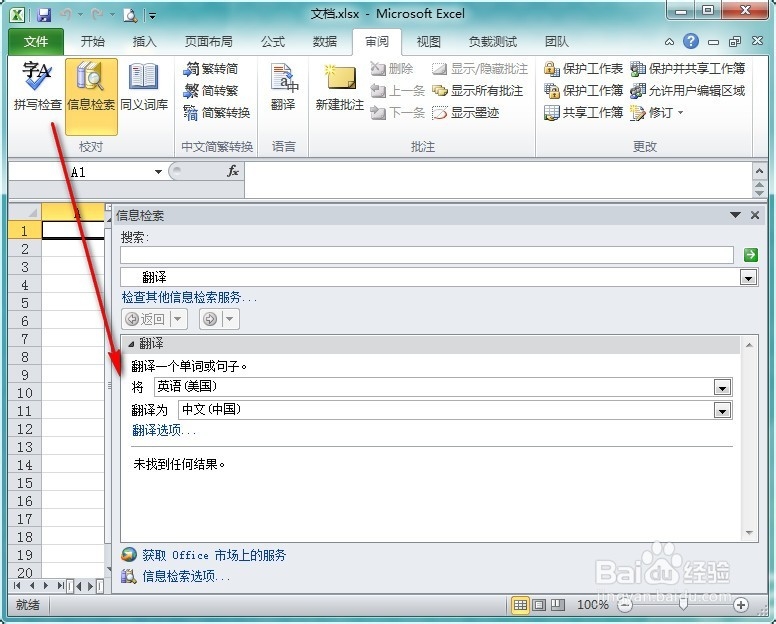This screenshot has width=776, height=624.
Task: Open 允许用户编辑区域
Action: tap(687, 91)
